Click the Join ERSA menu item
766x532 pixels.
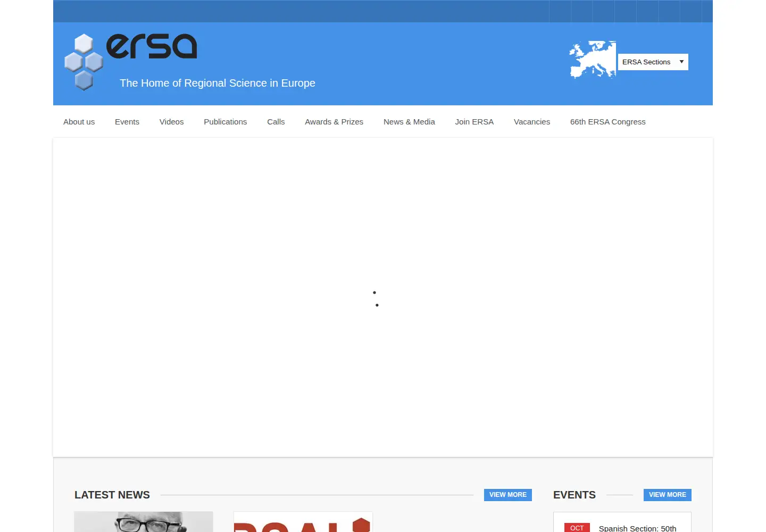click(474, 122)
